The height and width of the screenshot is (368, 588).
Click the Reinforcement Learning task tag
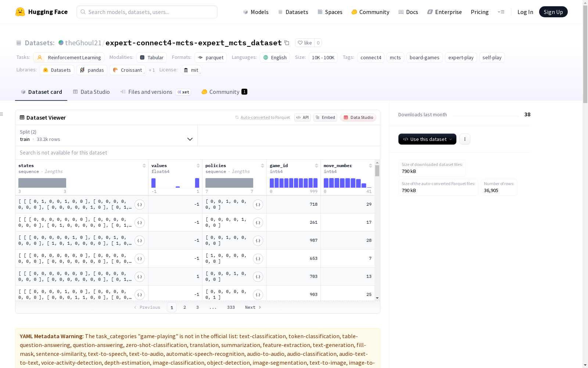tap(69, 57)
